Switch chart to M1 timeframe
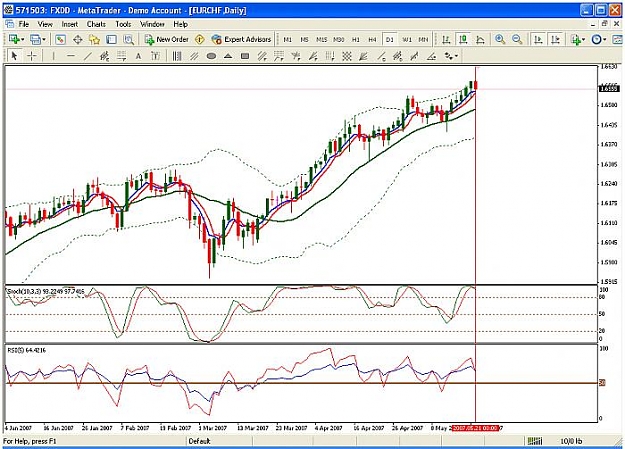This screenshot has height=449, width=625. click(x=287, y=39)
